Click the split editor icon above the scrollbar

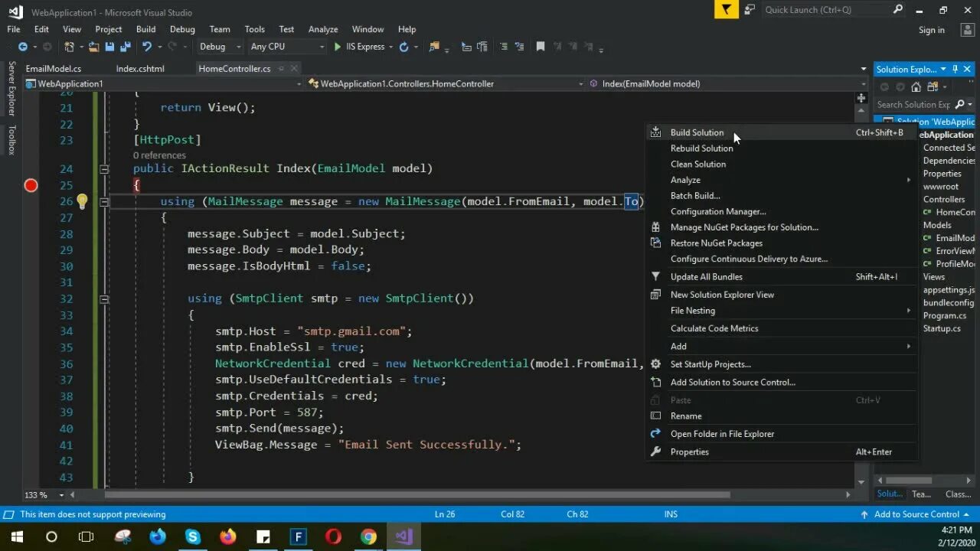point(861,98)
